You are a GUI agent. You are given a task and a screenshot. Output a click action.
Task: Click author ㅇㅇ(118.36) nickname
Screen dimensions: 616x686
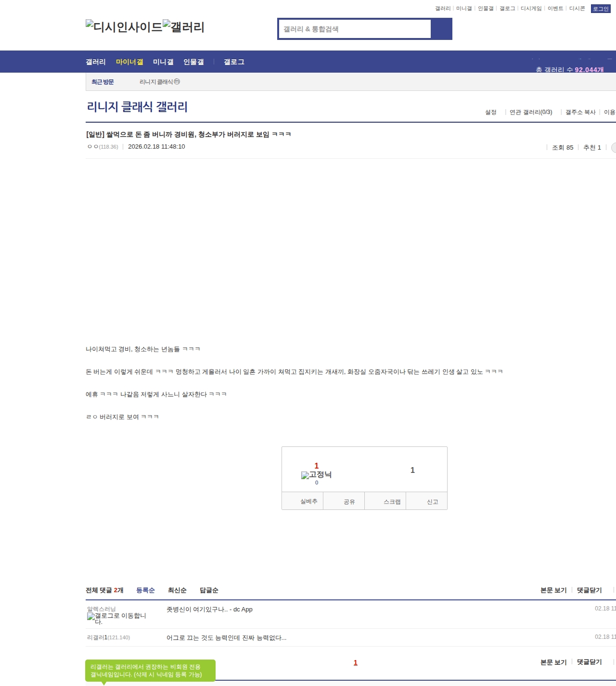pos(103,147)
